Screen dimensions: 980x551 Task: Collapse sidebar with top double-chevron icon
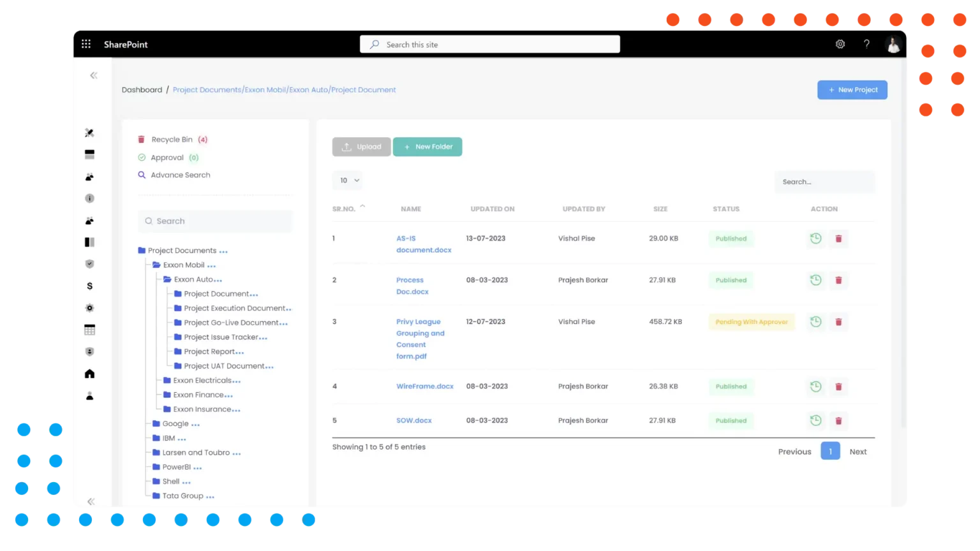[x=94, y=75]
